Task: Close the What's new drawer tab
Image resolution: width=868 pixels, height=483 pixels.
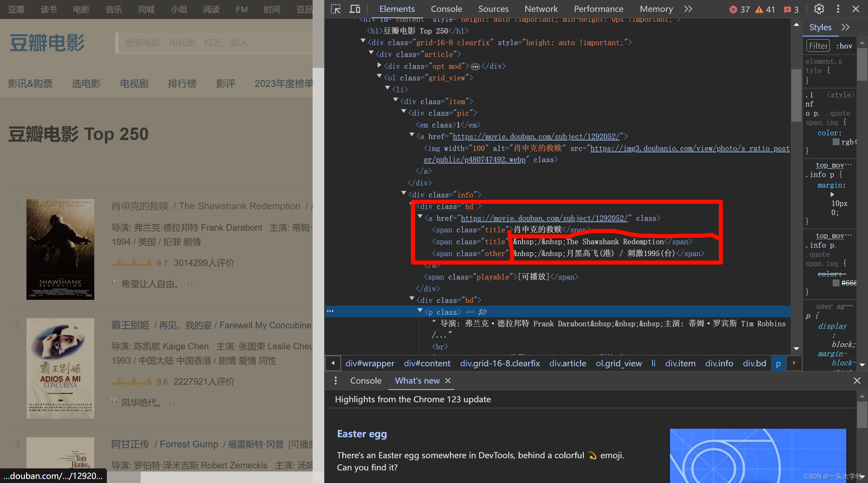Action: click(448, 381)
